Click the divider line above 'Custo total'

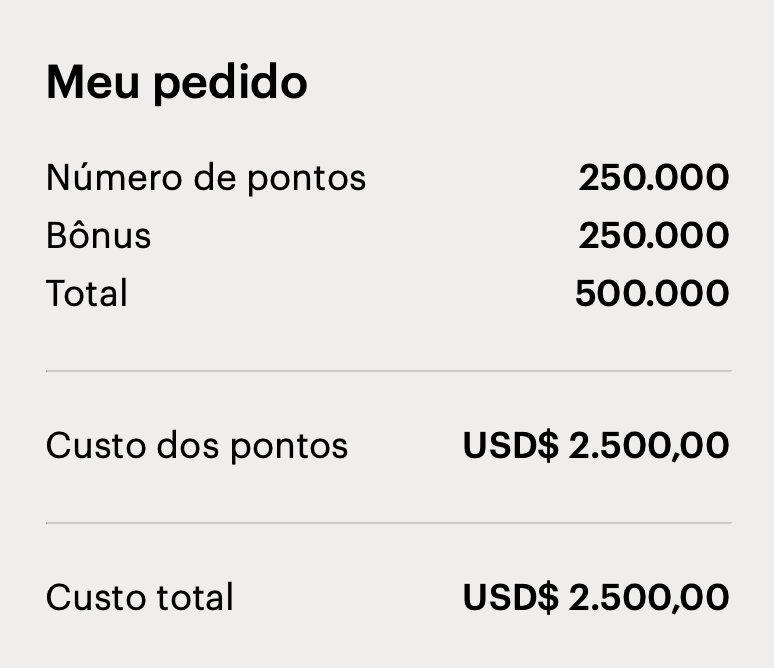click(388, 522)
